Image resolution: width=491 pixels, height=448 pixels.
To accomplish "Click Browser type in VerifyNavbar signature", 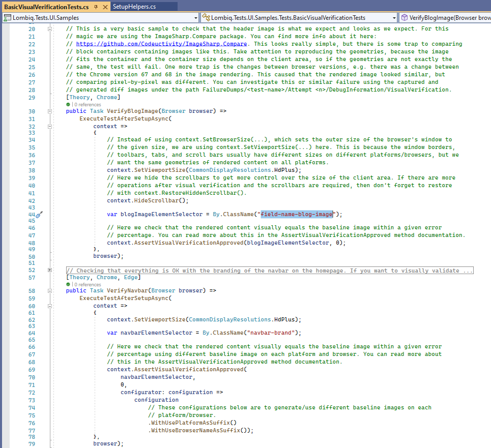I will (163, 291).
